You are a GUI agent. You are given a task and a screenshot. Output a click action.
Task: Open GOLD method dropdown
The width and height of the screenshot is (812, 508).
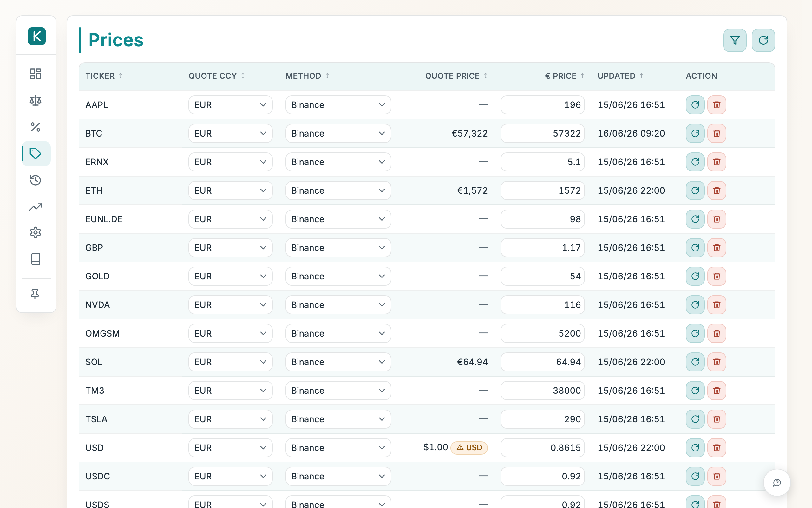pos(338,276)
